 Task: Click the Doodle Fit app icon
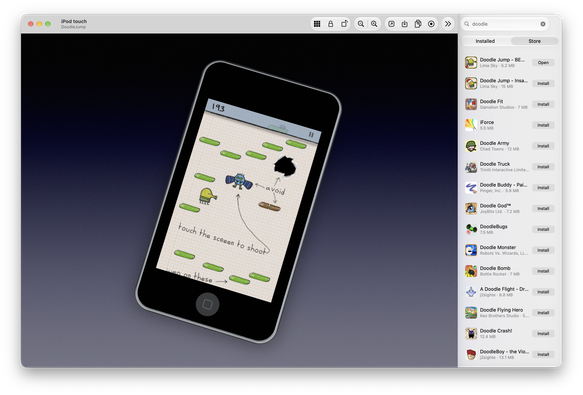(471, 104)
